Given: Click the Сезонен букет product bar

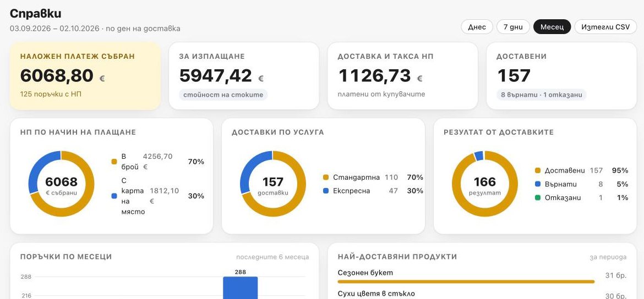Looking at the screenshot, I should tap(466, 282).
